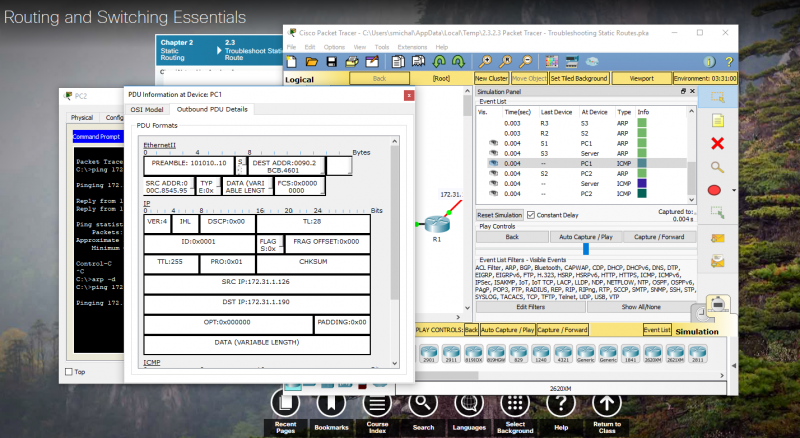Adjust the play speed slider handle
The width and height of the screenshot is (800, 438).
pos(586,249)
